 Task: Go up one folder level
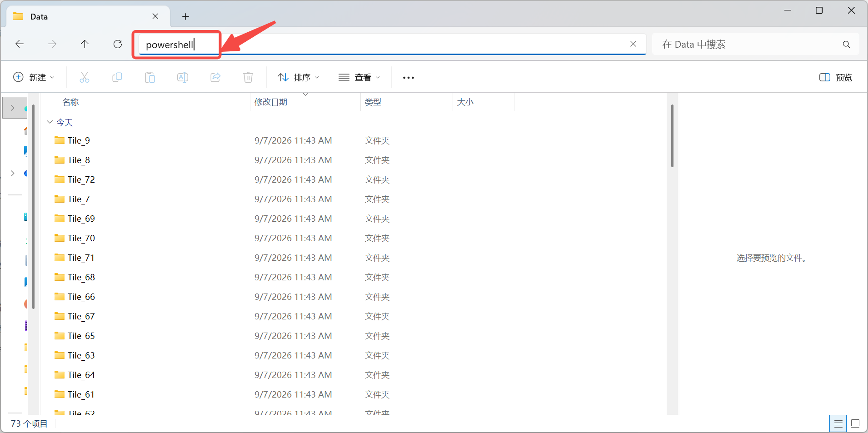tap(85, 44)
